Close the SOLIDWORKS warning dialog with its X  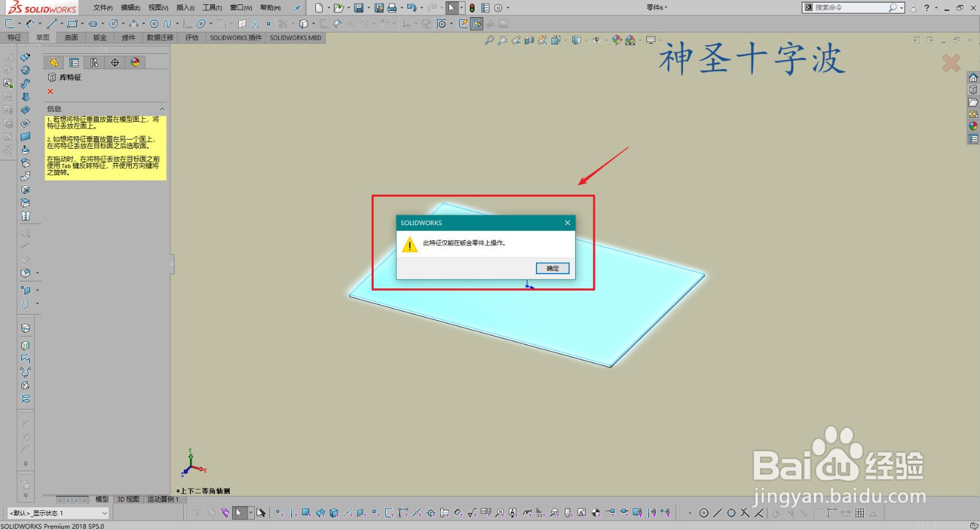coord(567,223)
